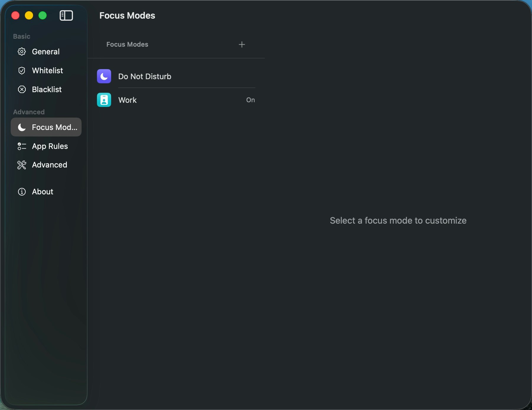Open the App Rules icon

click(22, 146)
